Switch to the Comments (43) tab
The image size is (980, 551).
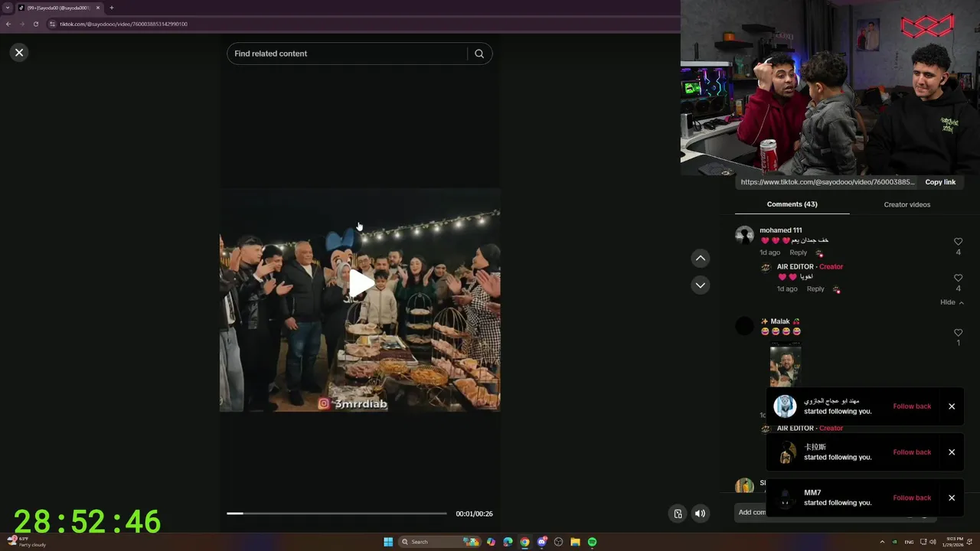pos(792,204)
